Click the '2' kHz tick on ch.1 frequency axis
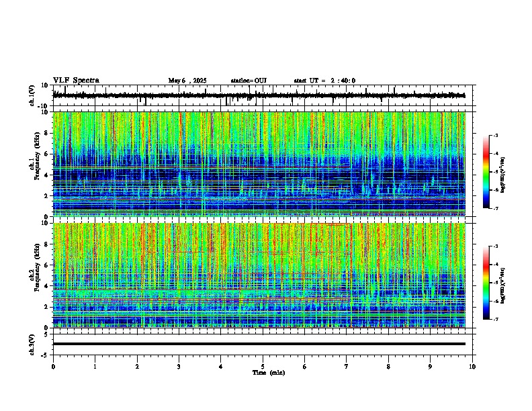 click(x=47, y=196)
